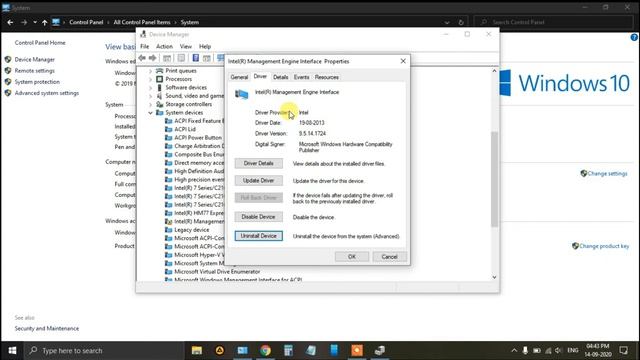The image size is (640, 360).
Task: Expand Sound, video and game controllers node
Action: pyautogui.click(x=150, y=96)
